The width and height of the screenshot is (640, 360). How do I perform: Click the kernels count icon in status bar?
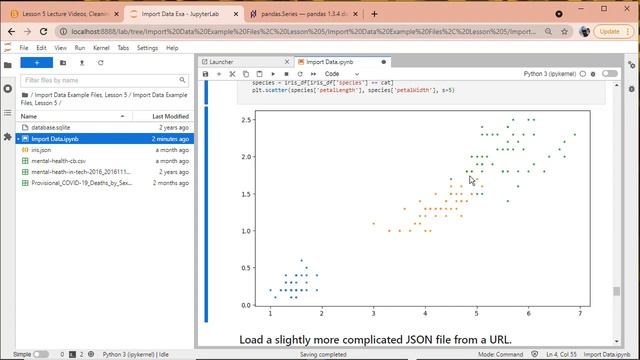[91, 354]
